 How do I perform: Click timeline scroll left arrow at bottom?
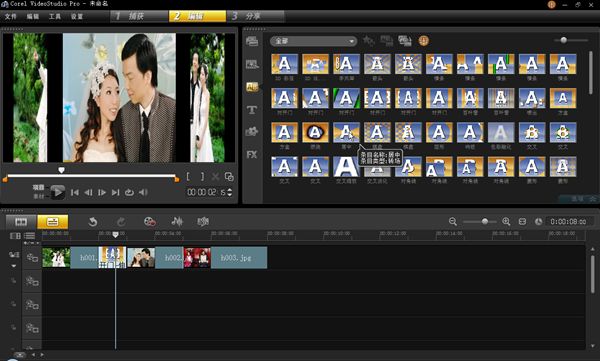point(33,355)
